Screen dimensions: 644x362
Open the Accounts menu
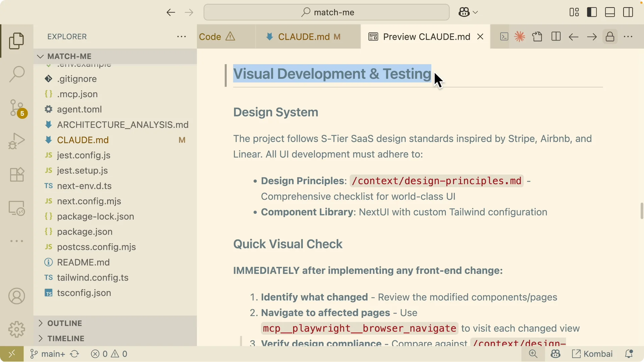click(16, 296)
